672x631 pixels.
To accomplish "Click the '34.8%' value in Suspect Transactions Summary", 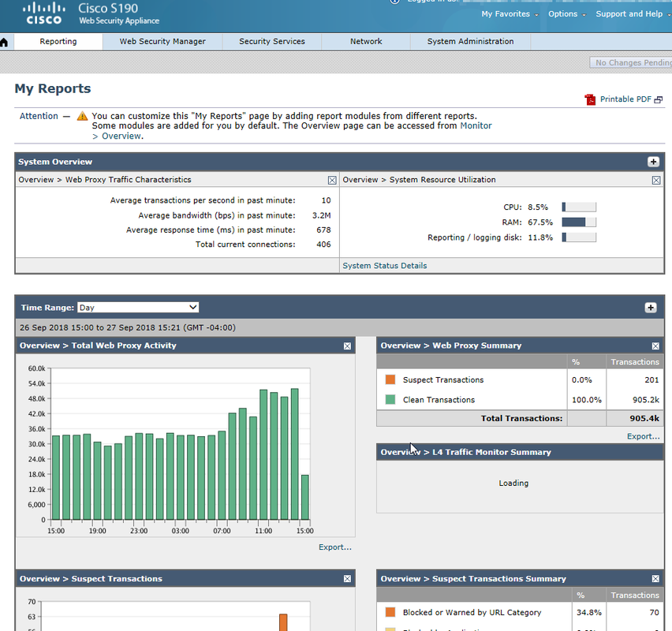I will tap(589, 613).
